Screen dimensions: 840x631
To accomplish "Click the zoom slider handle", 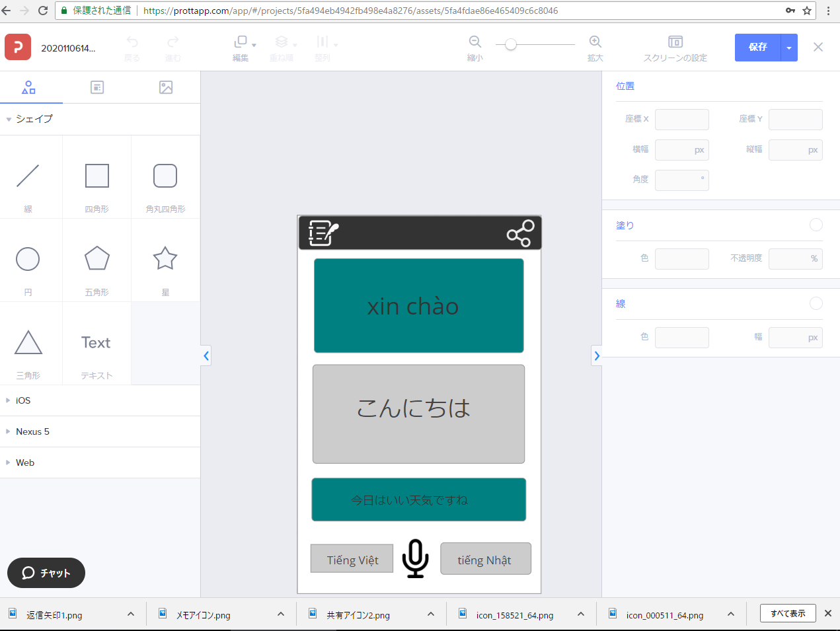I will click(x=510, y=44).
